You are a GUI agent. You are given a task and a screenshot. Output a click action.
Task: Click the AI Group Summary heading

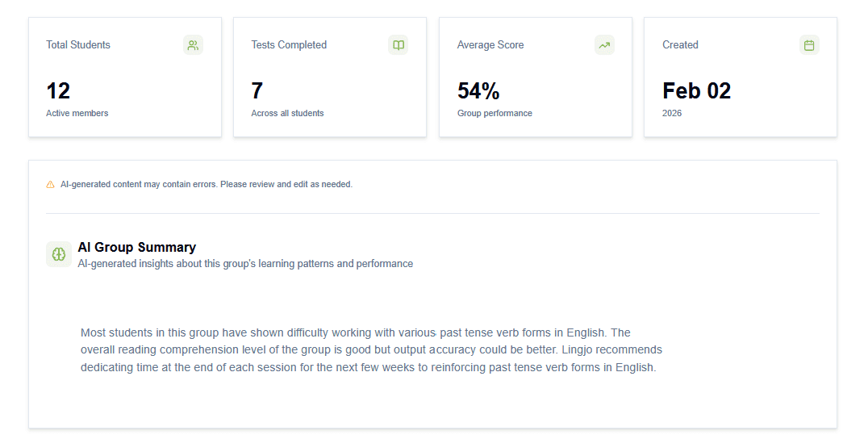137,248
